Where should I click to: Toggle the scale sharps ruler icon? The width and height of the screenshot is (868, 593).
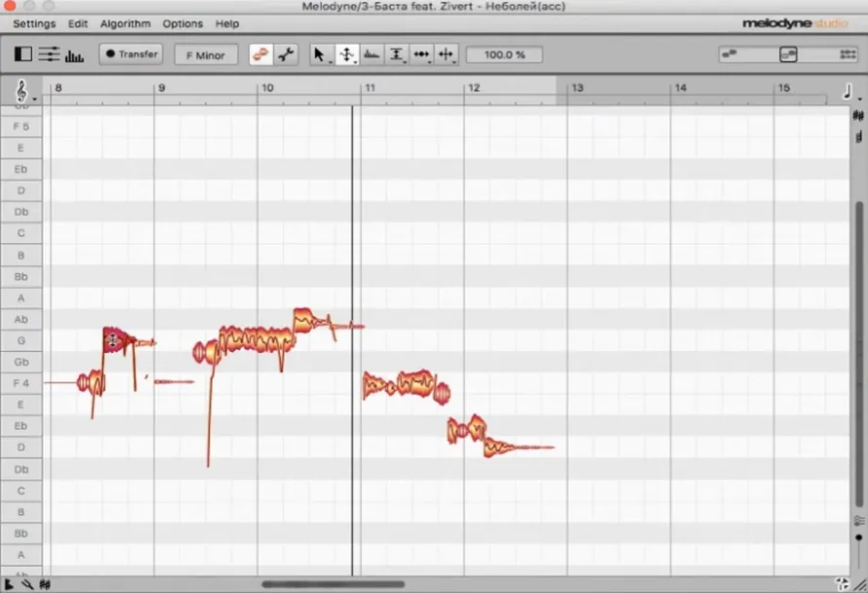(858, 116)
